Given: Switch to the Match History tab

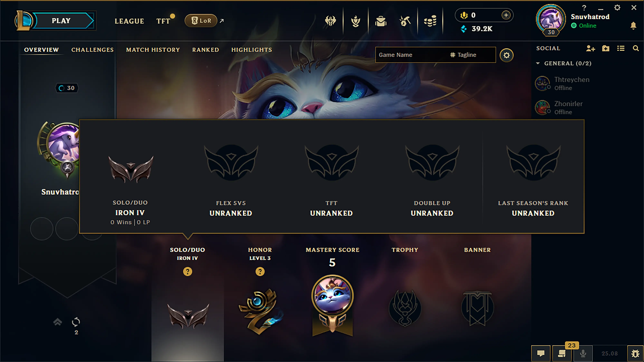Looking at the screenshot, I should pos(153,50).
